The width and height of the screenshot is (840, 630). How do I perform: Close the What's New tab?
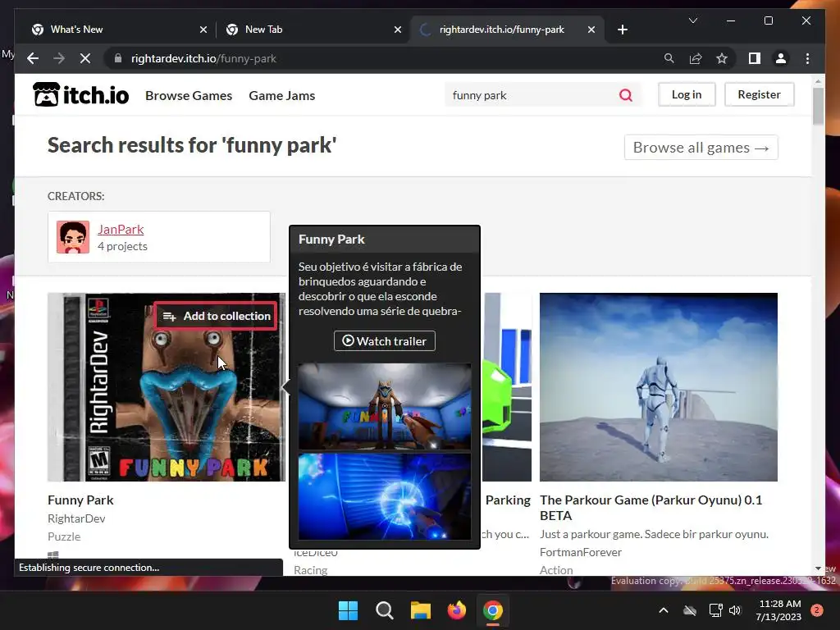coord(203,30)
